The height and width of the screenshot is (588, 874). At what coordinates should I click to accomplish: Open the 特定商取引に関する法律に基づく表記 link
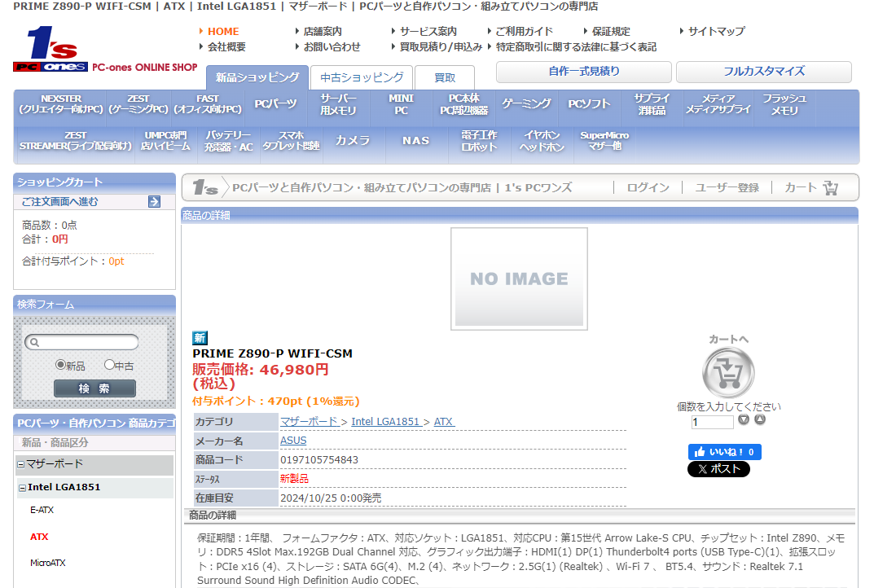coord(576,47)
